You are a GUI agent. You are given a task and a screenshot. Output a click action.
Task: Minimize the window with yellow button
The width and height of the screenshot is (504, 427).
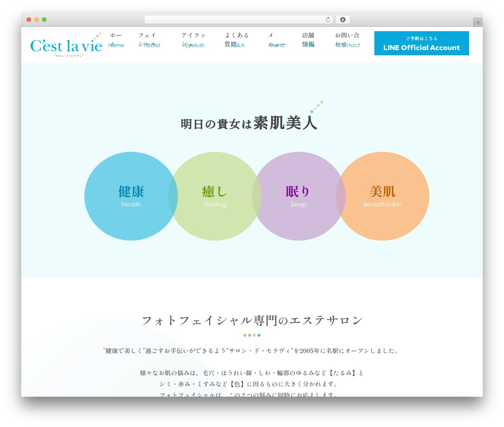[36, 20]
